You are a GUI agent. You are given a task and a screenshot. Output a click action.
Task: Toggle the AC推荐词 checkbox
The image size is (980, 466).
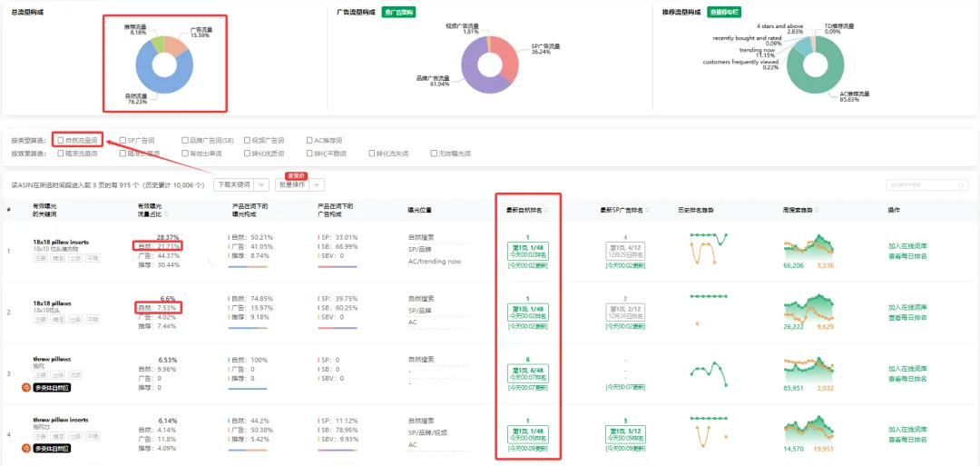coord(310,141)
